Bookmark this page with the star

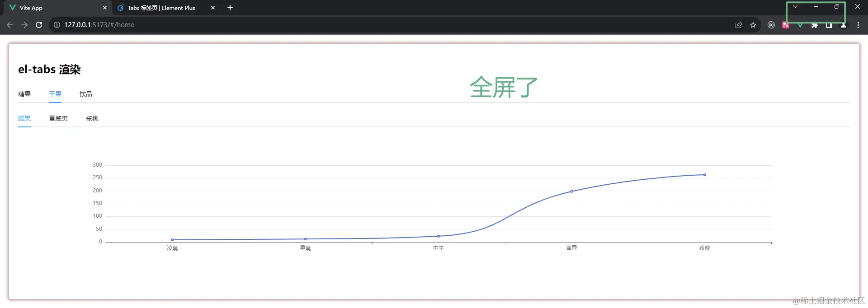[x=753, y=25]
